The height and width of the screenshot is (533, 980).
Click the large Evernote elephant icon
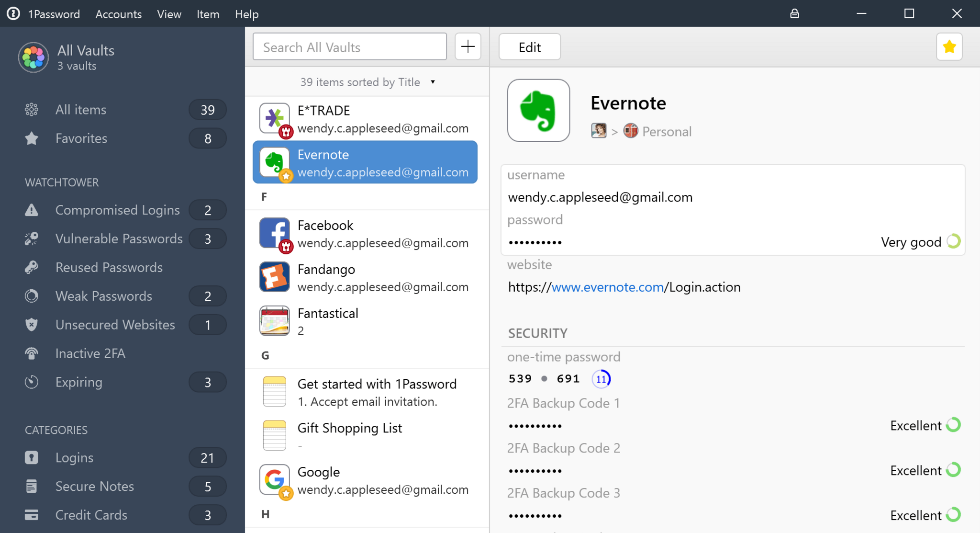[x=539, y=111]
